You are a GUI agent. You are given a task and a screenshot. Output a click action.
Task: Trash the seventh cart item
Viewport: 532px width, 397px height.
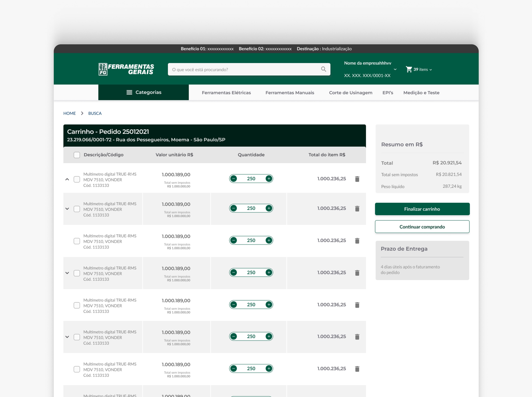tap(357, 369)
